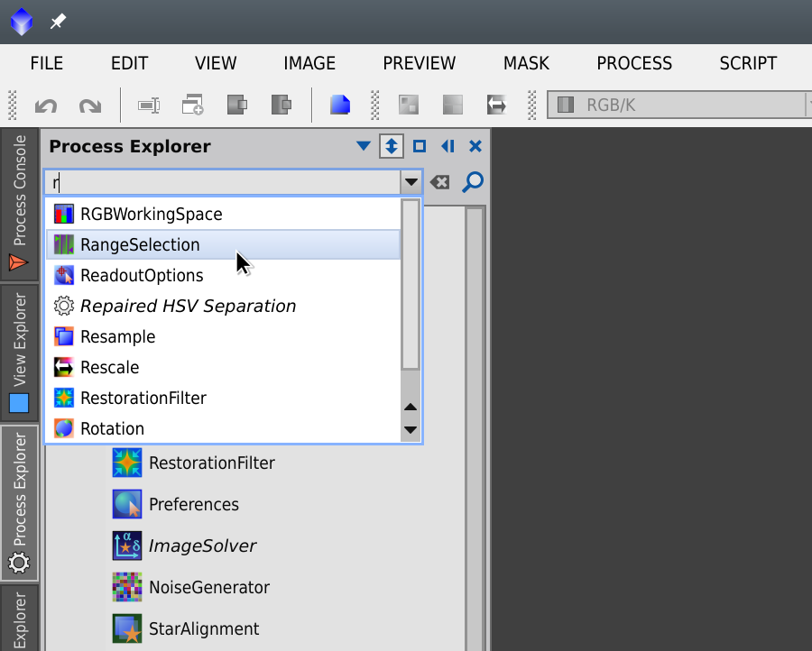Select Rotation in suggestions list

(x=223, y=428)
